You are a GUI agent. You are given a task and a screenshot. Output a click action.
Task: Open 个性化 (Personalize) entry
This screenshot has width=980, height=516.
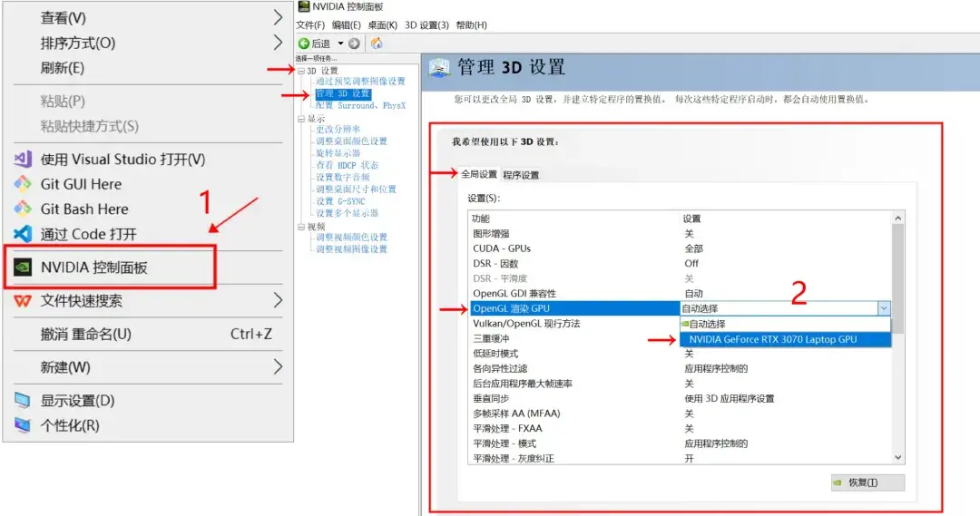pyautogui.click(x=149, y=425)
